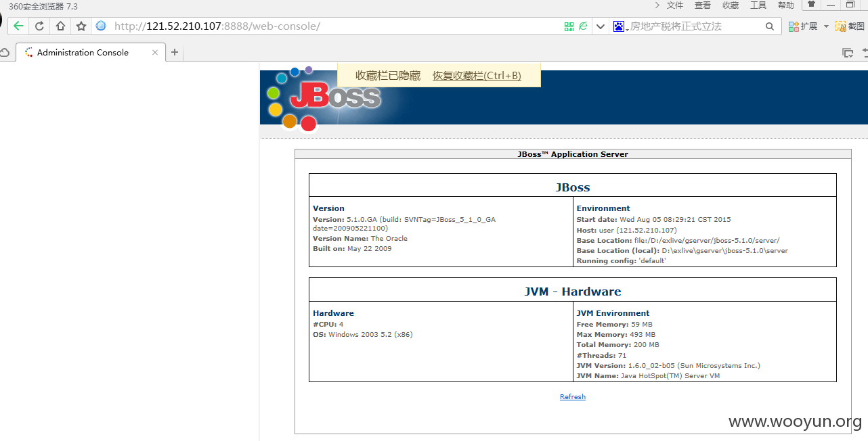
Task: Open the skin shirt icon
Action: tap(811, 5)
